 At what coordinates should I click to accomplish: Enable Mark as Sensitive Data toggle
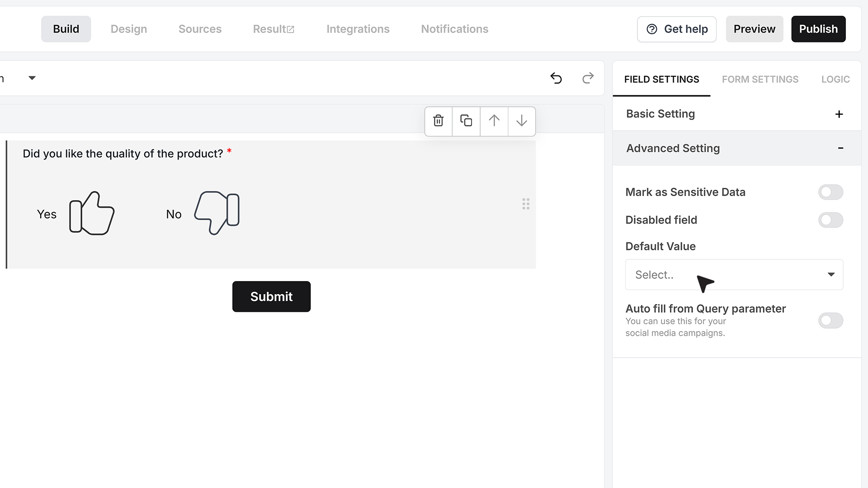[x=830, y=192]
